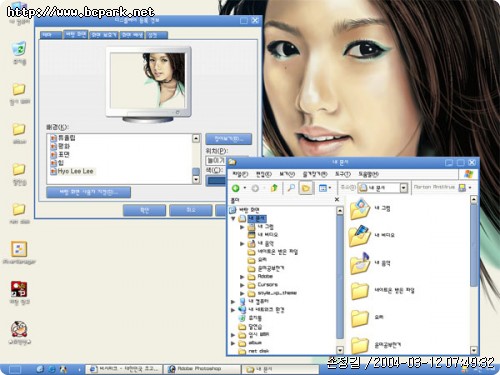The image size is (500, 375).
Task: Click the green Back arrow in Explorer toolbar
Action: [x=236, y=188]
